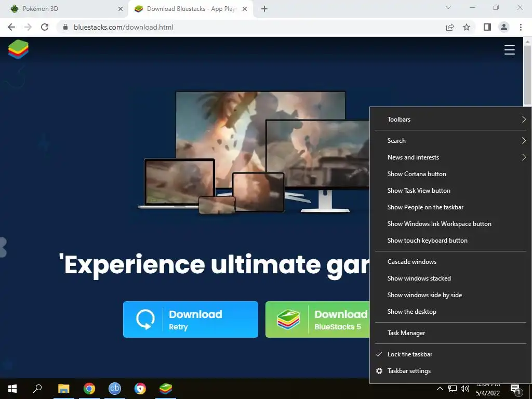Click the padlock site info icon

[x=65, y=27]
